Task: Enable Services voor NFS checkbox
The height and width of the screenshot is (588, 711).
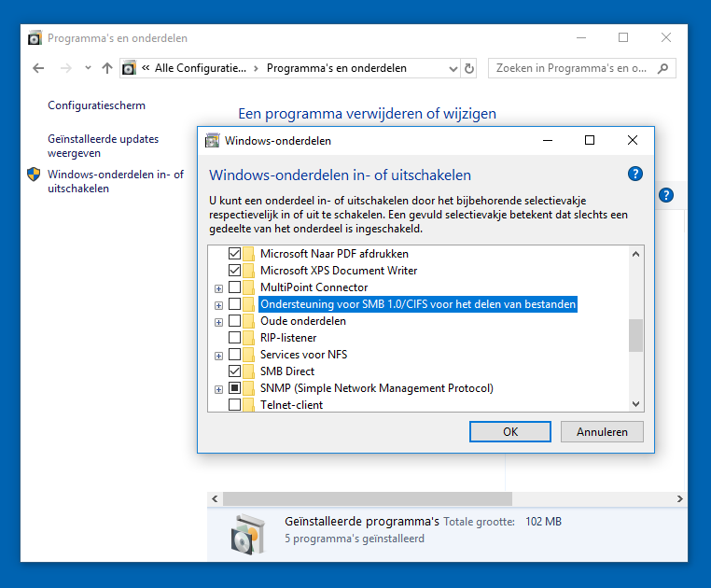Action: point(234,354)
